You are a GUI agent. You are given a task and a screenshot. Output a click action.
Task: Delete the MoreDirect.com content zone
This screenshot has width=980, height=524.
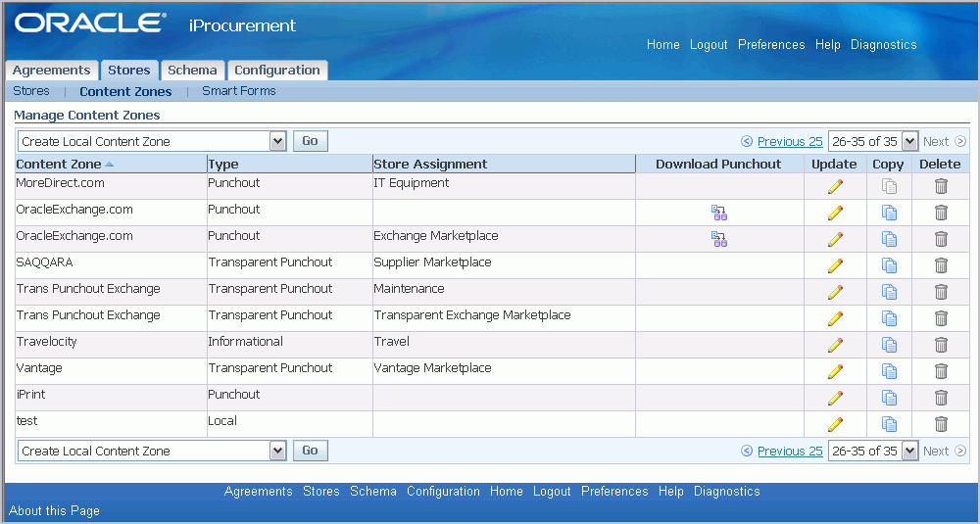(x=941, y=186)
